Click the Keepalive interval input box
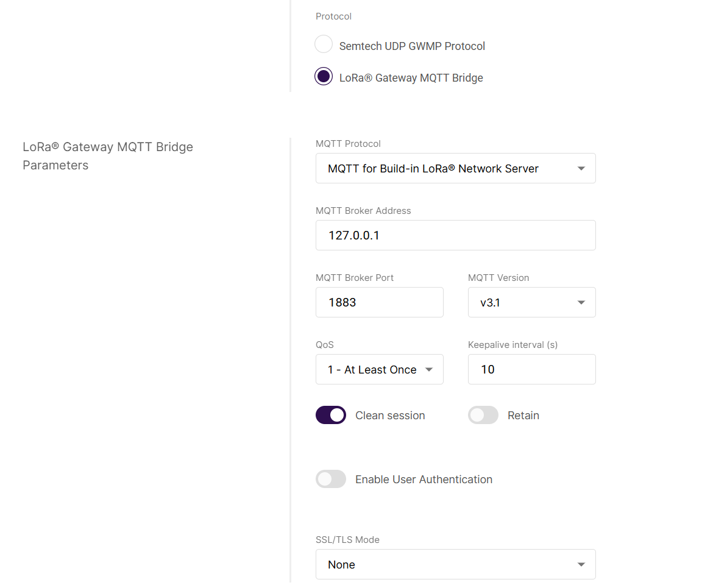 [531, 369]
